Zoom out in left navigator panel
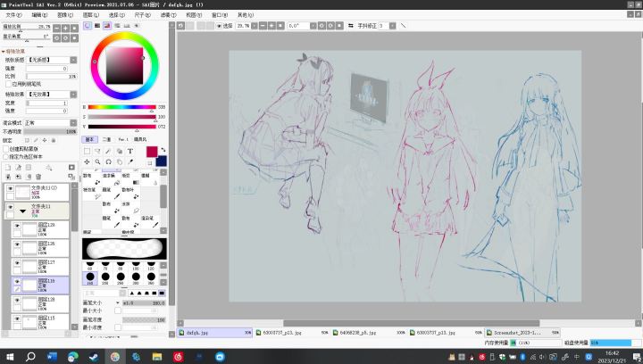This screenshot has height=364, width=643. pos(57,28)
